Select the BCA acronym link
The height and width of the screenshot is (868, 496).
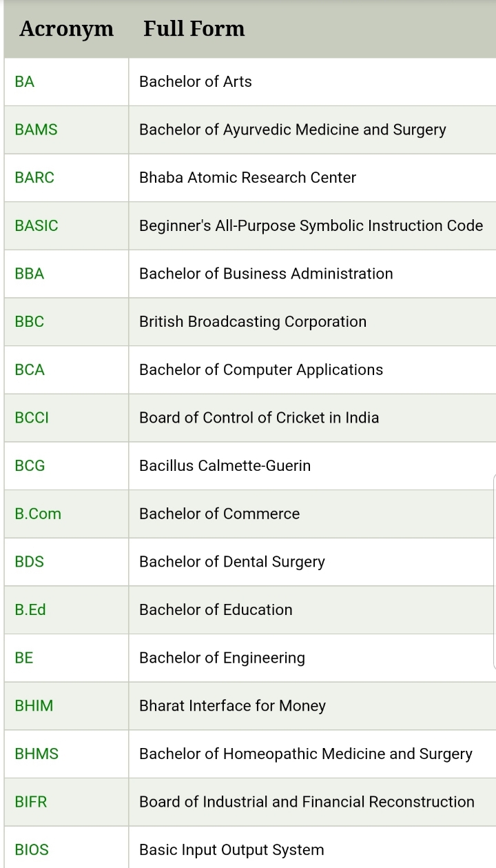pyautogui.click(x=30, y=370)
